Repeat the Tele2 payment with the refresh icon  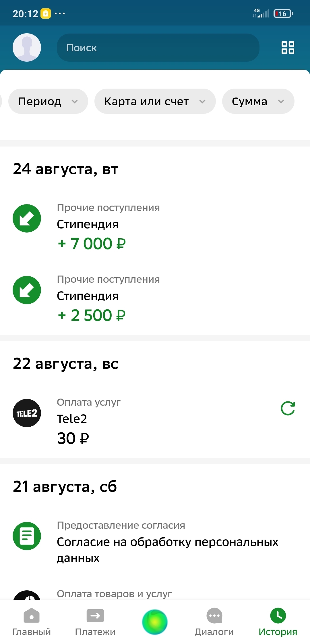[x=288, y=408]
